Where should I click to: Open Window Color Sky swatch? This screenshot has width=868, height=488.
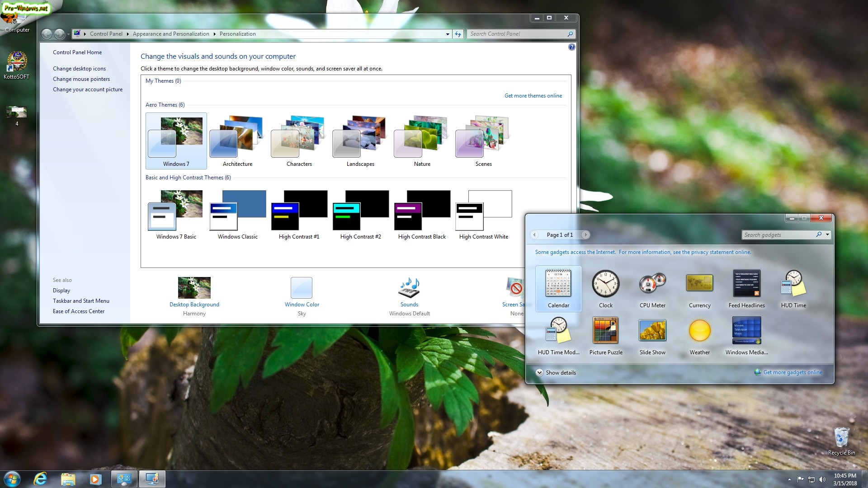click(x=302, y=288)
